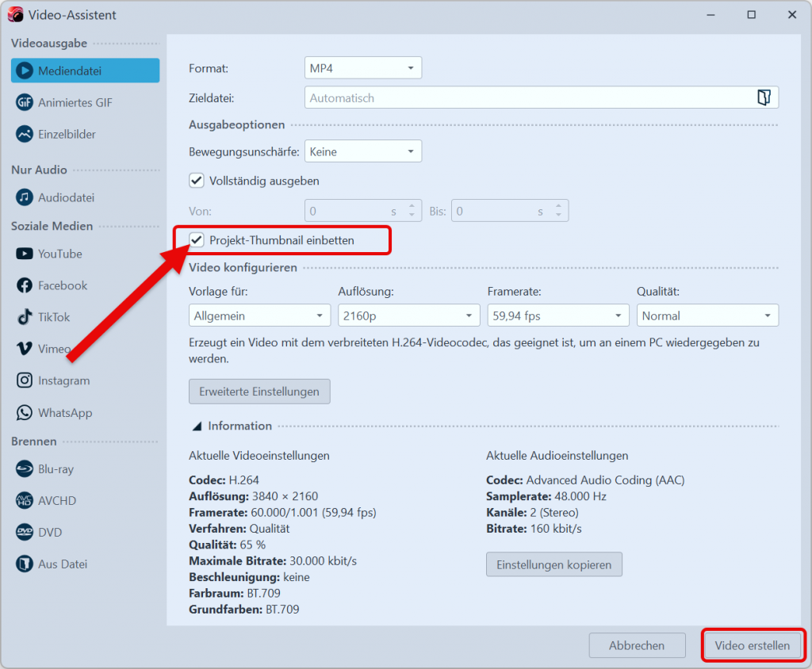The image size is (812, 669).
Task: Uncheck Vollständig ausgeben
Action: point(196,180)
